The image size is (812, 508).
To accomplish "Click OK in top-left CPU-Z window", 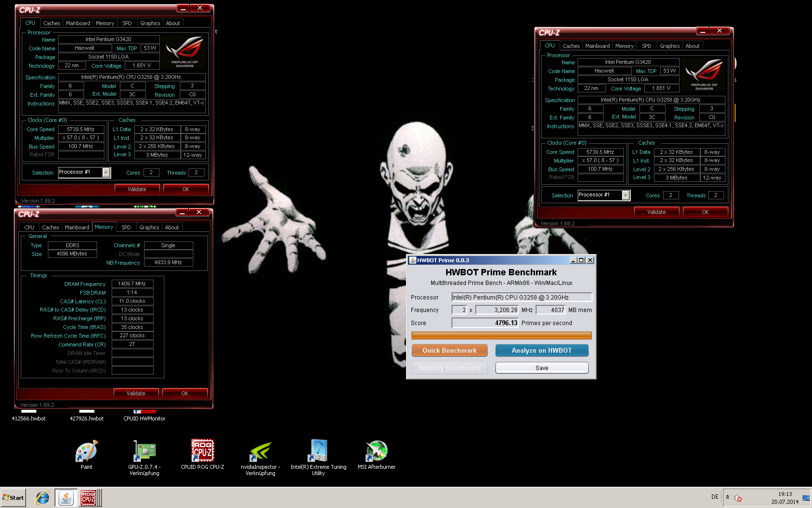I will coord(186,189).
